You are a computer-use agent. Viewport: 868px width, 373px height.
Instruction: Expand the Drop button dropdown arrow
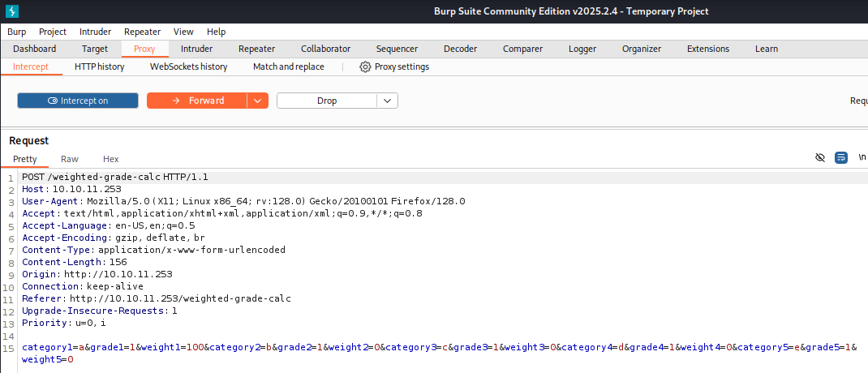[x=388, y=101]
